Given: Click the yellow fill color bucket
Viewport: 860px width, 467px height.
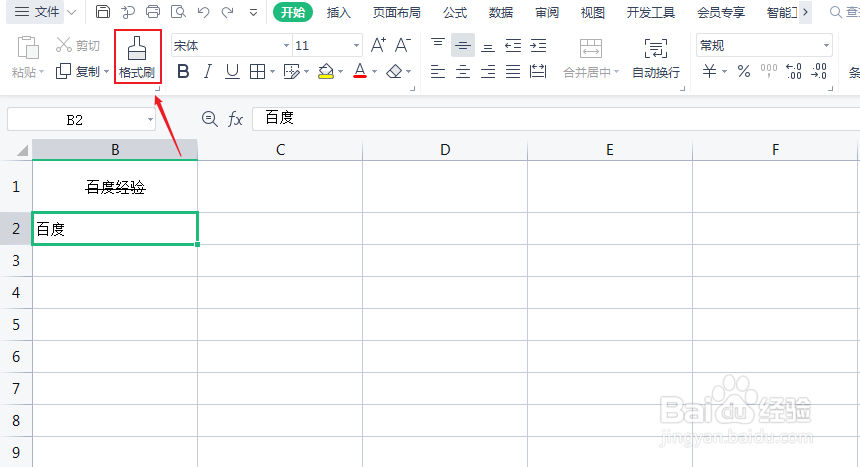Looking at the screenshot, I should [326, 71].
